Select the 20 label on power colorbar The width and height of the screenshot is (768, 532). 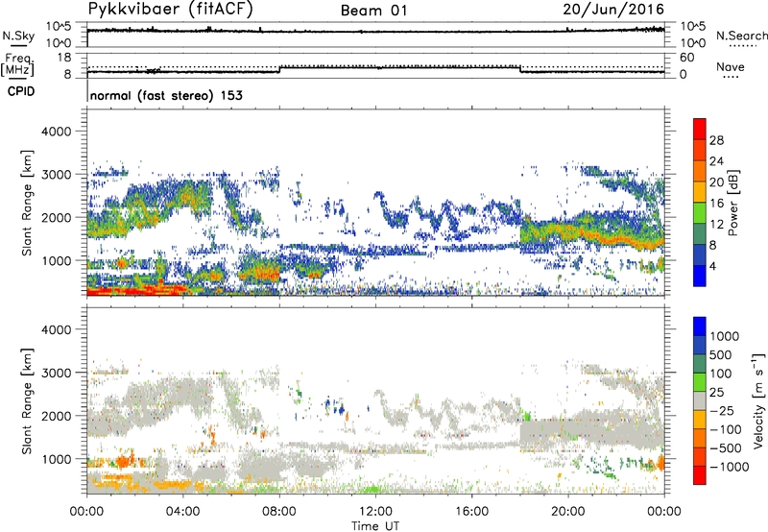[716, 182]
